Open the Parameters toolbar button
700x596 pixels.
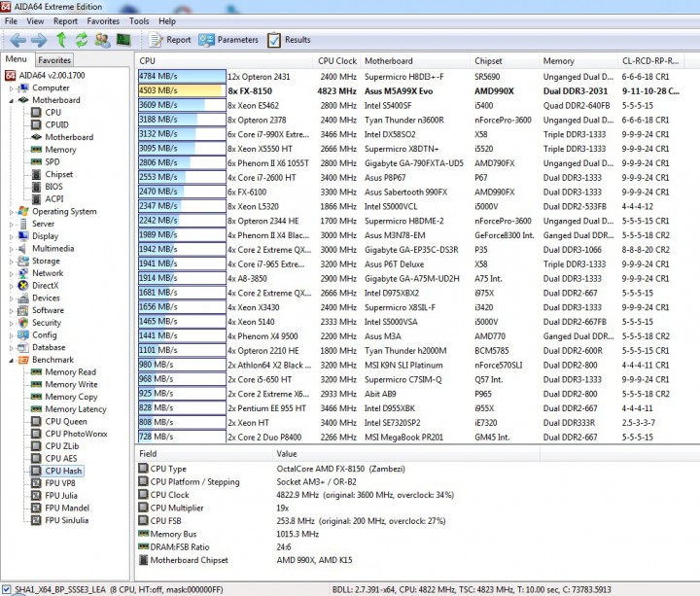228,40
